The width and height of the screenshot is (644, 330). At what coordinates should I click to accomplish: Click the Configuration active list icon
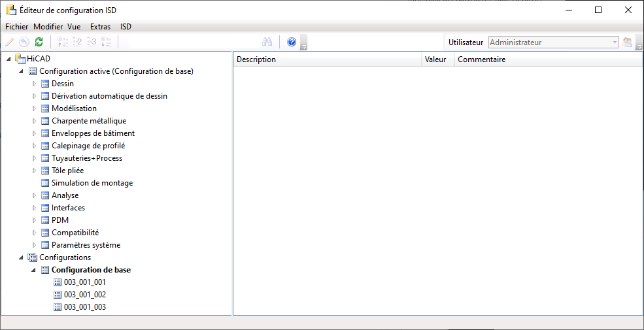pyautogui.click(x=33, y=71)
